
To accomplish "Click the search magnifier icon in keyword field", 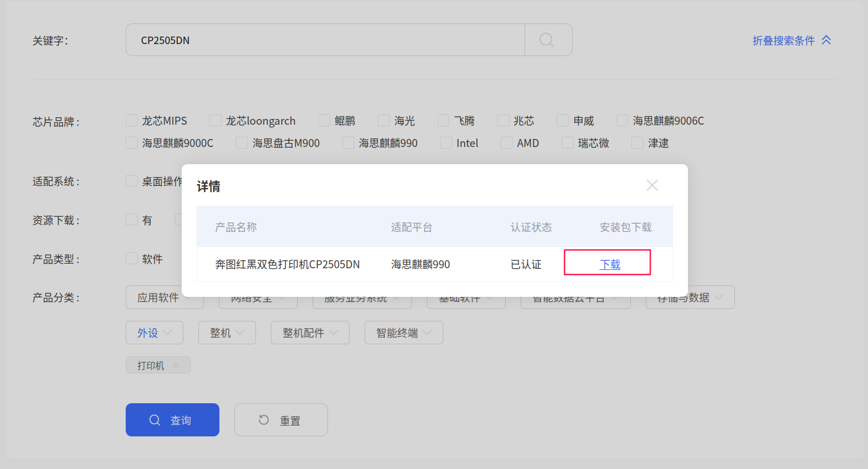I will (547, 40).
